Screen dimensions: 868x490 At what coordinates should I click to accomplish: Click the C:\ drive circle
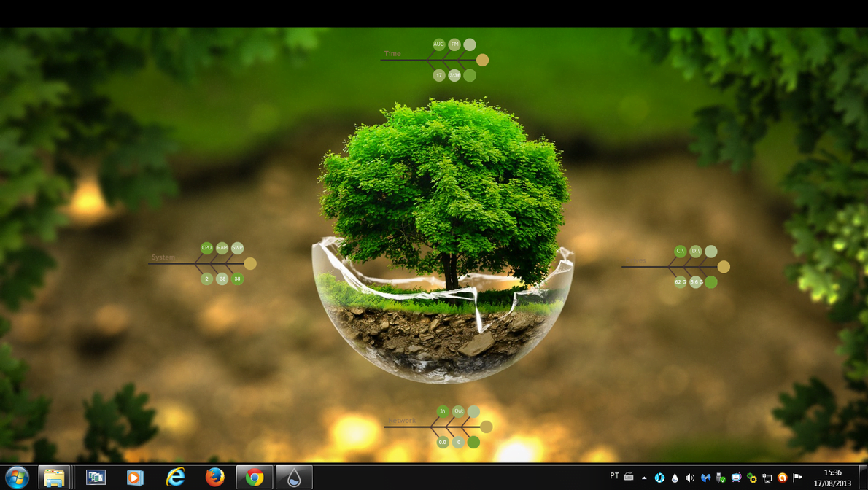[680, 251]
